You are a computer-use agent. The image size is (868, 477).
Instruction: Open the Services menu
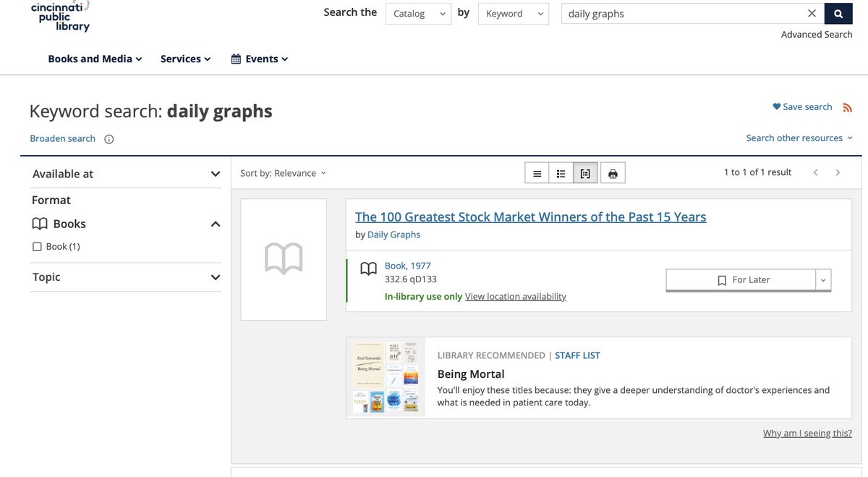[x=185, y=59]
